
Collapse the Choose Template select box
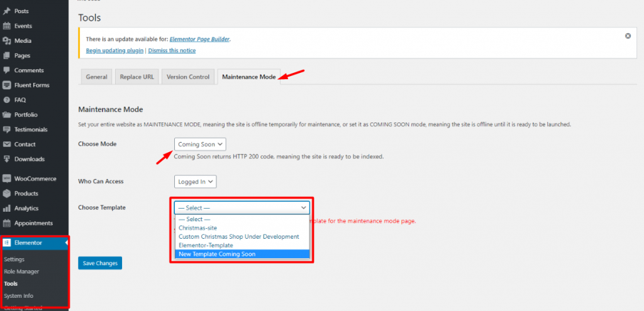pos(242,207)
